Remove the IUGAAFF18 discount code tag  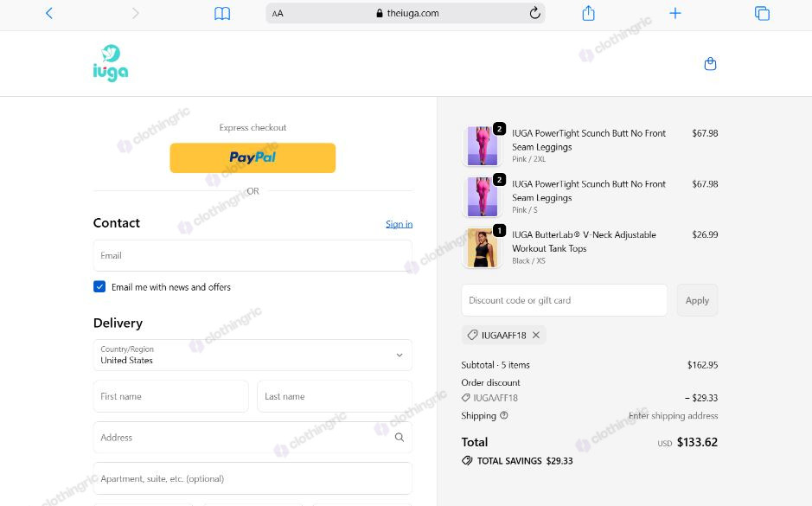[x=536, y=335]
